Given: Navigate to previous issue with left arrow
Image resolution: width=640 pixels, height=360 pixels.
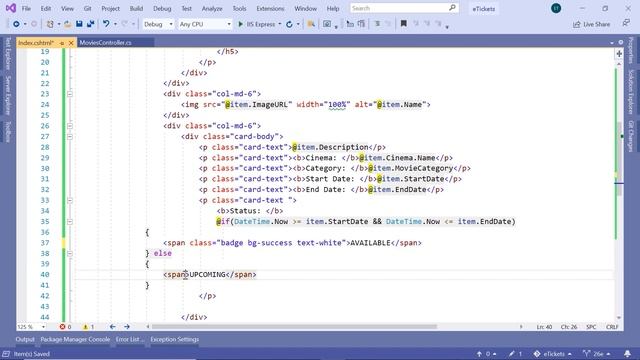Looking at the screenshot, I should point(113,327).
